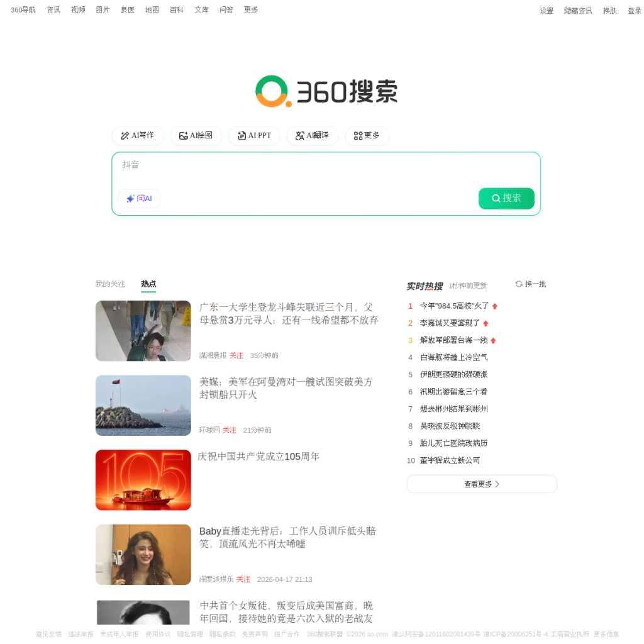The width and height of the screenshot is (644, 644).
Task: Open hot search 吴晓波反驳钟睒睒
Action: point(450,426)
